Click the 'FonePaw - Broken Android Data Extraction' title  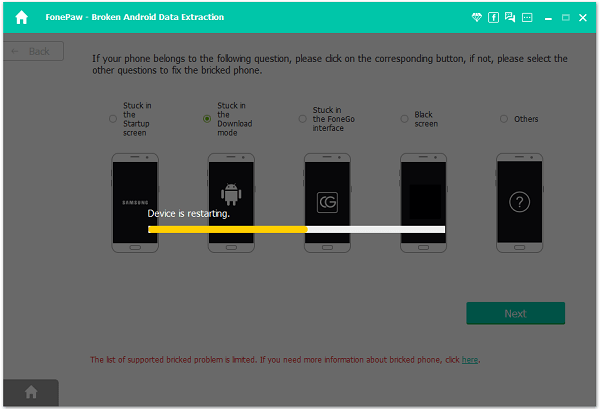(135, 17)
